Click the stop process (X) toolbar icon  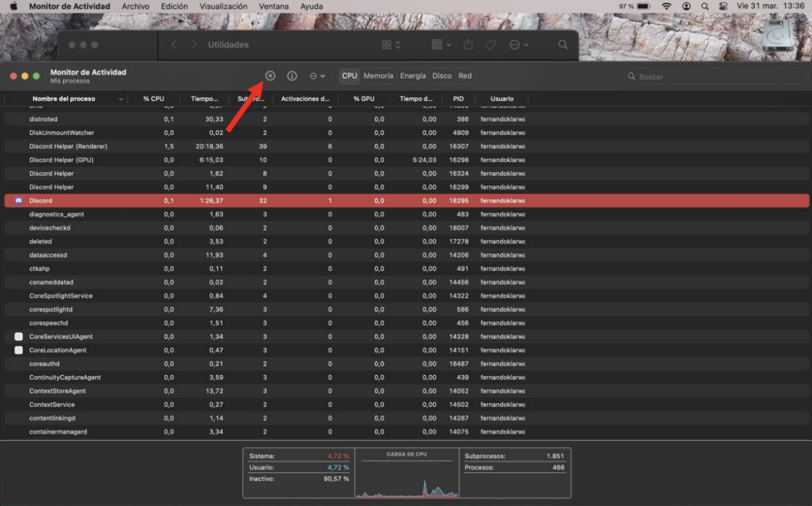click(270, 76)
